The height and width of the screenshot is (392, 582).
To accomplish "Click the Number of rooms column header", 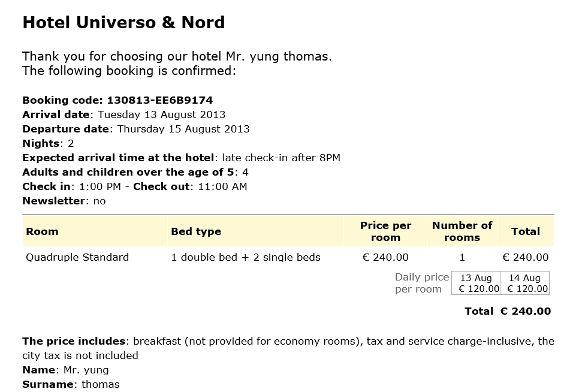I will (x=462, y=231).
